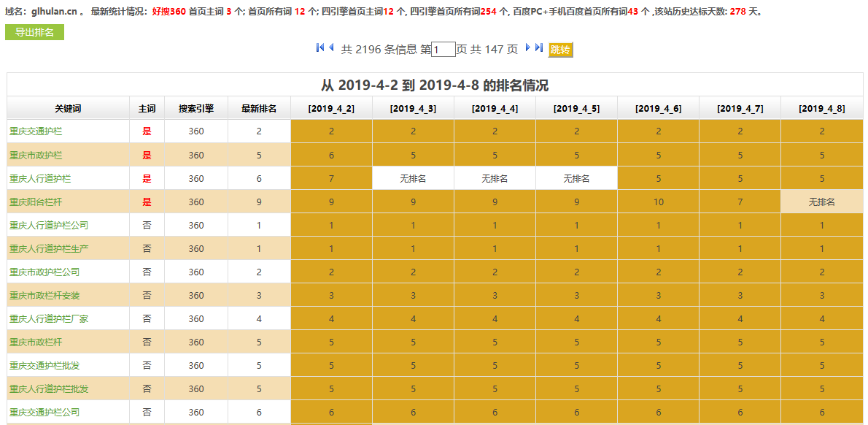Open the keyword link 重庆交通护栏批发

pyautogui.click(x=43, y=365)
